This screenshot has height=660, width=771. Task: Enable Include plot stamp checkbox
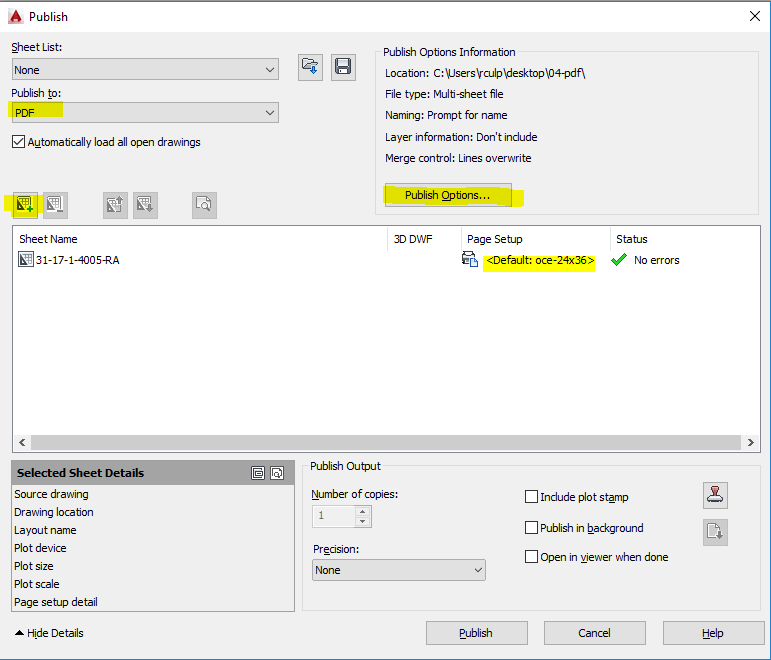click(x=531, y=497)
